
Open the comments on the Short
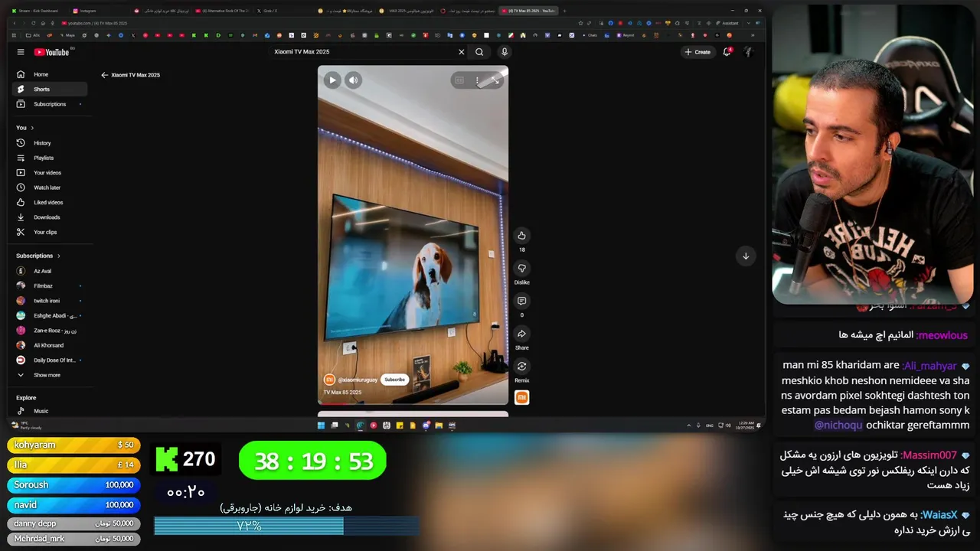[521, 301]
